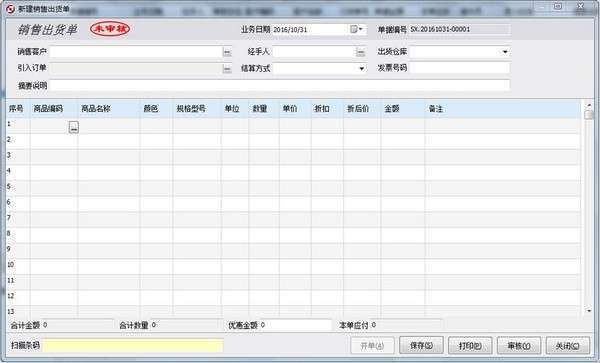Viewport: 600px width, 363px height.
Task: Click the 优惠金额 discount amount field
Action: pos(296,325)
